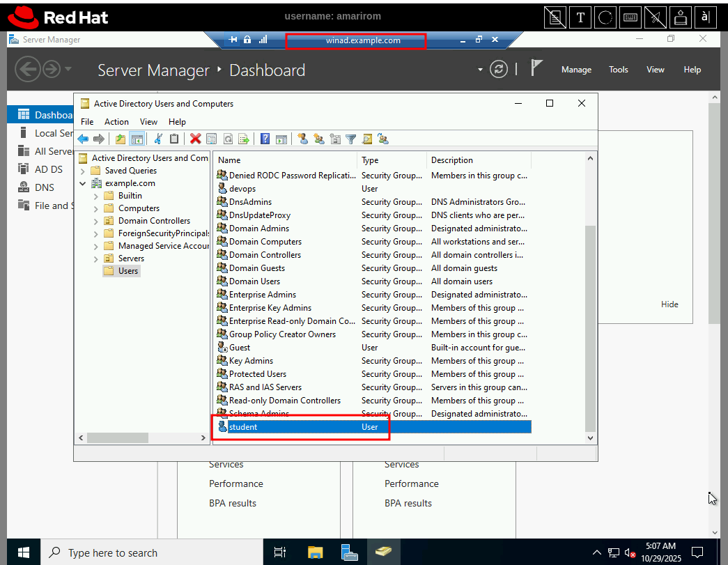Click the Create new user icon
The image size is (728, 565).
coord(303,139)
